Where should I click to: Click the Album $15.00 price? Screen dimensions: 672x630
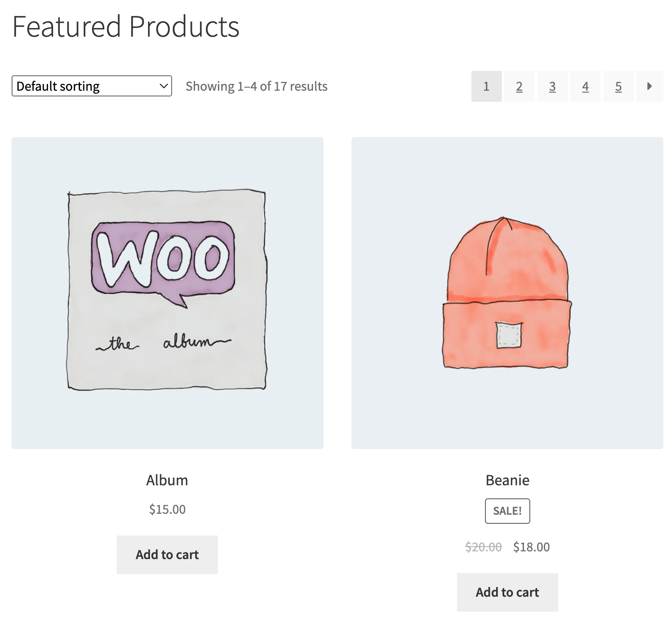click(x=167, y=509)
